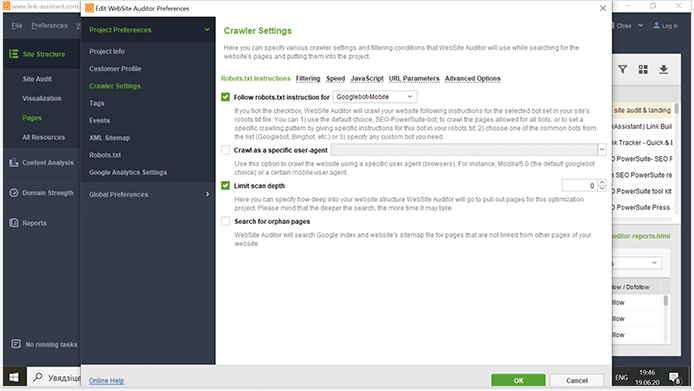The width and height of the screenshot is (694, 391).
Task: Select Tags in preferences list
Action: tap(96, 103)
